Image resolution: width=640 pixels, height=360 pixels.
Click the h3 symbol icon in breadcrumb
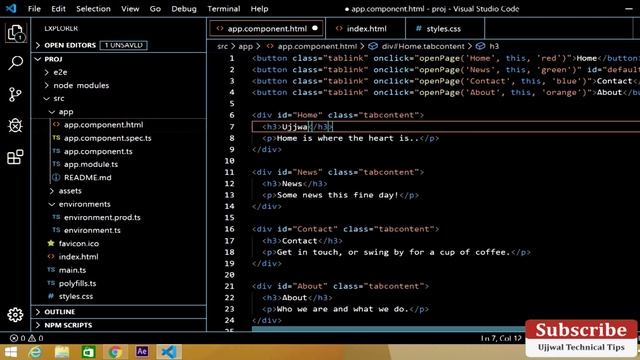click(x=480, y=46)
